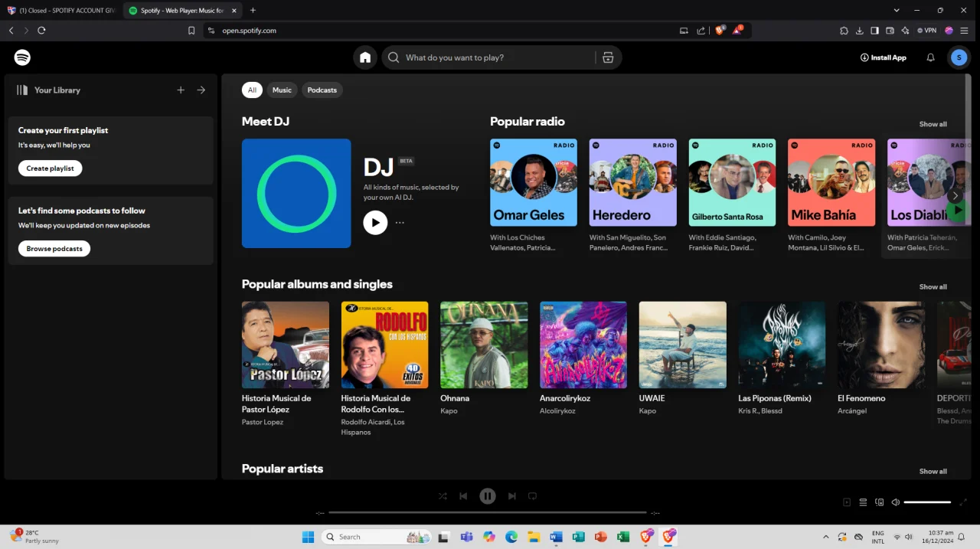
Task: Open browser downloads icon
Action: coord(859,31)
